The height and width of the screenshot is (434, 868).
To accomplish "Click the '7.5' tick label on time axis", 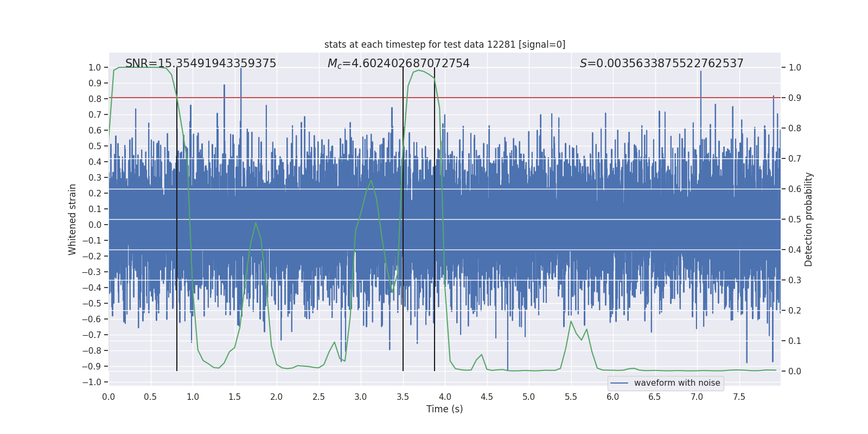I will 739,397.
